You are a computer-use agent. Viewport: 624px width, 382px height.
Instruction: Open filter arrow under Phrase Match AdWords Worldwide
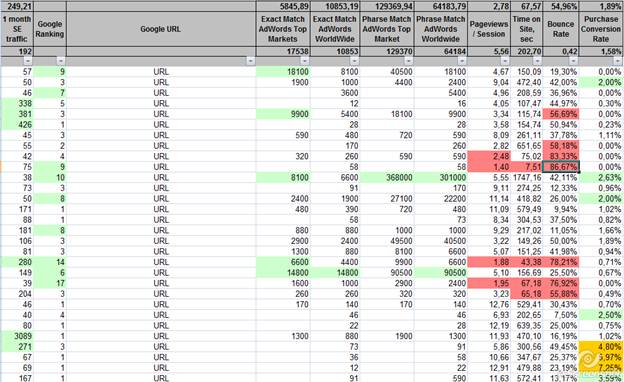(462, 61)
